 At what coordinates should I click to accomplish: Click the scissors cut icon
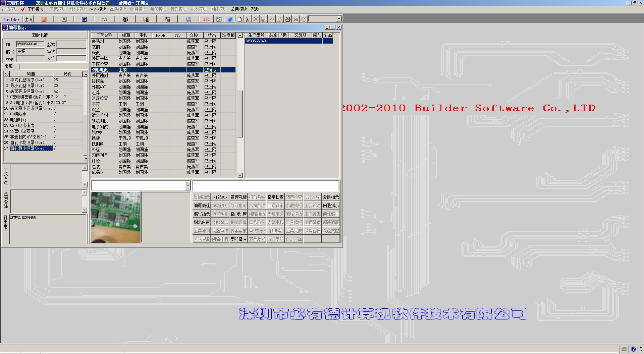click(248, 19)
